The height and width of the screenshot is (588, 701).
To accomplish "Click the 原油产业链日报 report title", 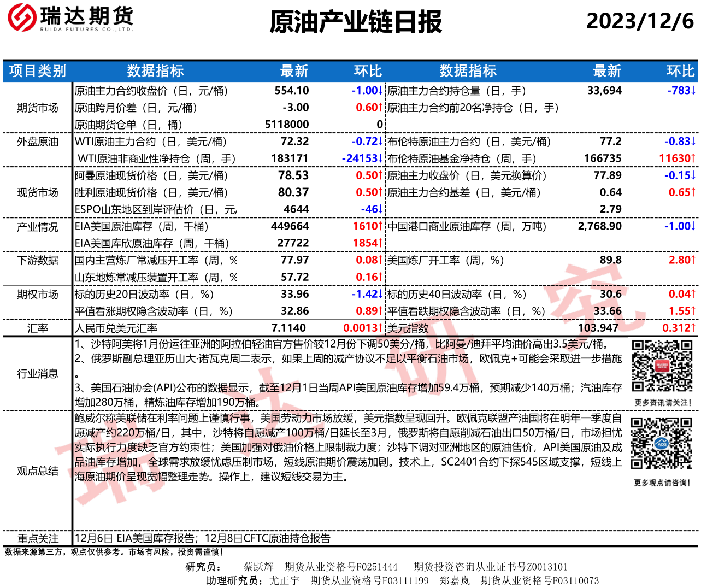I will point(356,22).
